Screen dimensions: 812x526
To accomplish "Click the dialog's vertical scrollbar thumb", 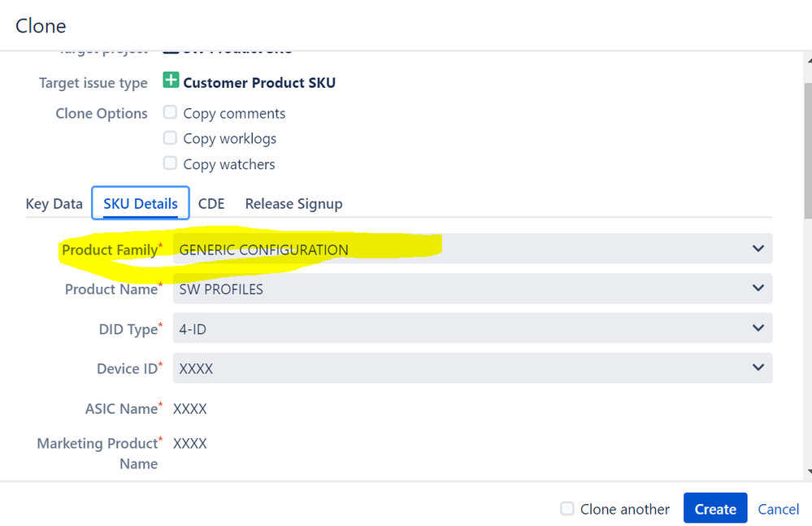I will 808,150.
